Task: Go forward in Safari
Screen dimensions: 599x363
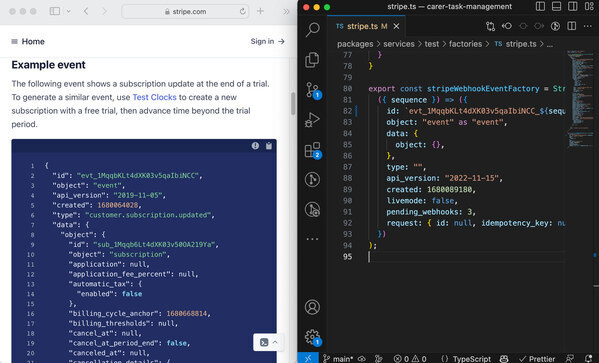Action: click(104, 11)
